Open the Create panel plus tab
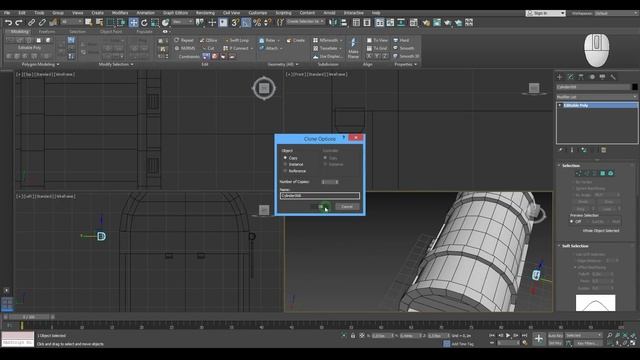Image resolution: width=640 pixels, height=360 pixels. coord(560,77)
